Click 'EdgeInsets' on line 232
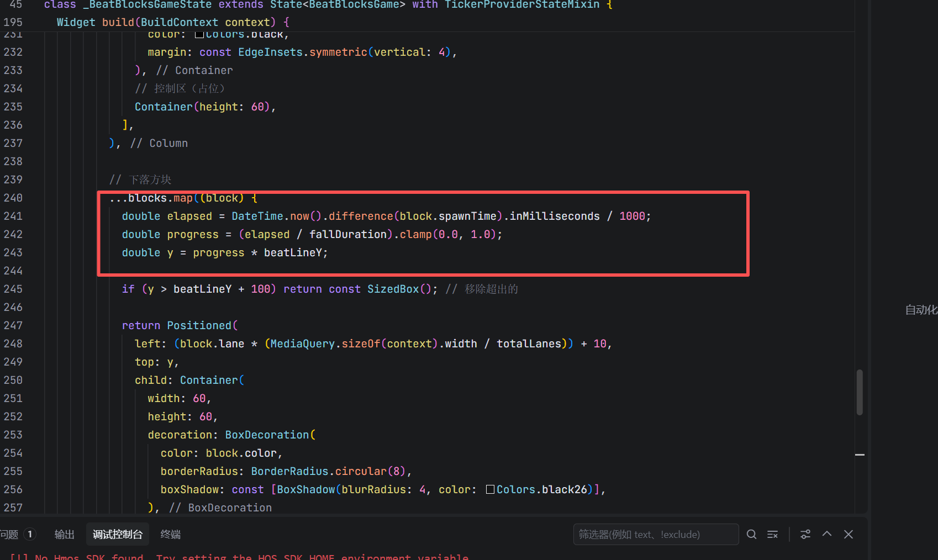938x560 pixels. [271, 52]
